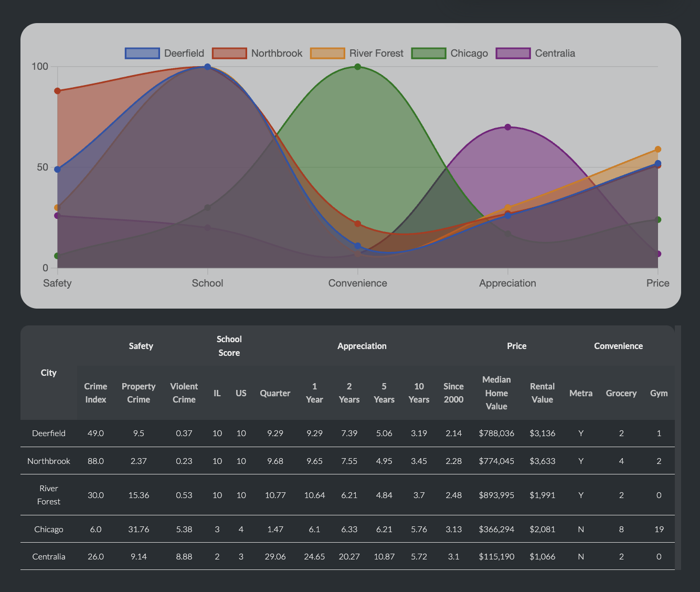The image size is (700, 592).
Task: Toggle the River Forest legend color box
Action: [x=327, y=53]
